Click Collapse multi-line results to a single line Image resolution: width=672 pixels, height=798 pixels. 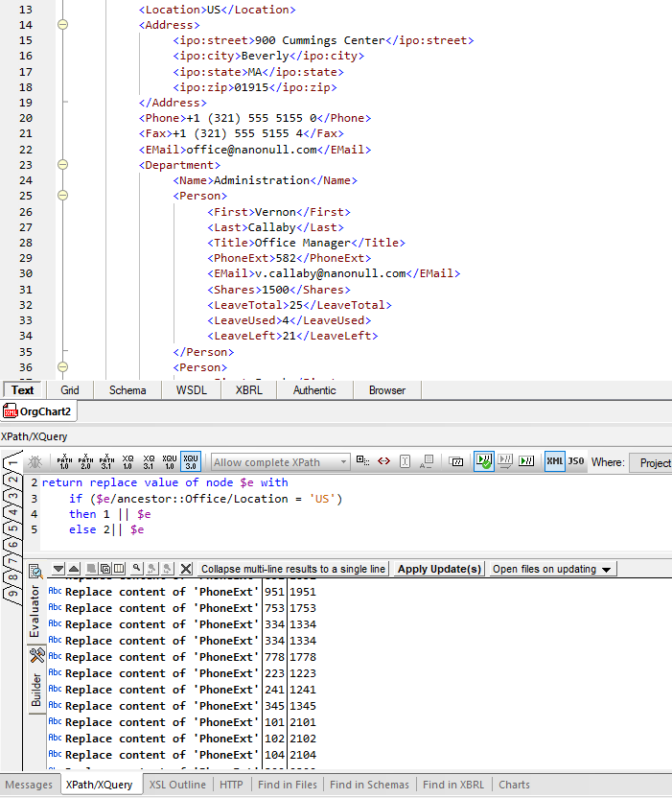pyautogui.click(x=293, y=569)
